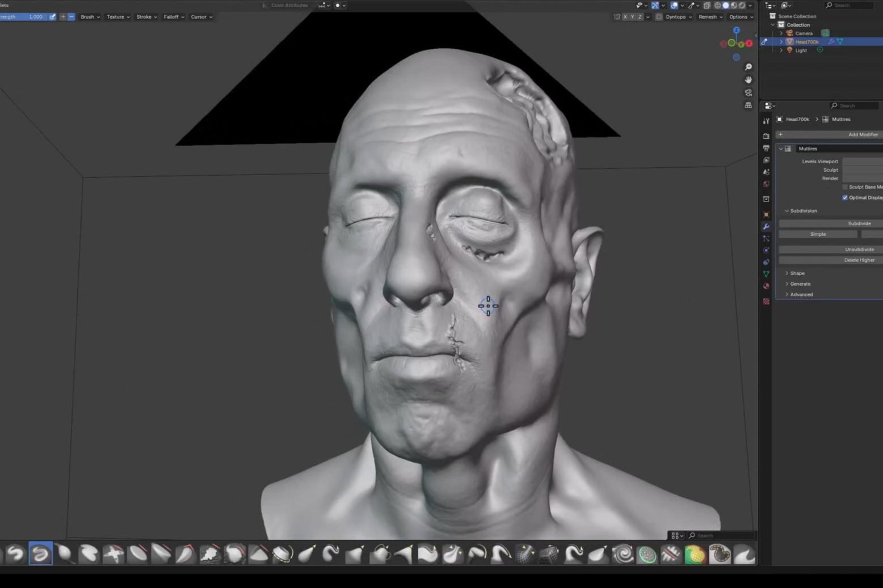Expand the Advanced section

click(801, 295)
